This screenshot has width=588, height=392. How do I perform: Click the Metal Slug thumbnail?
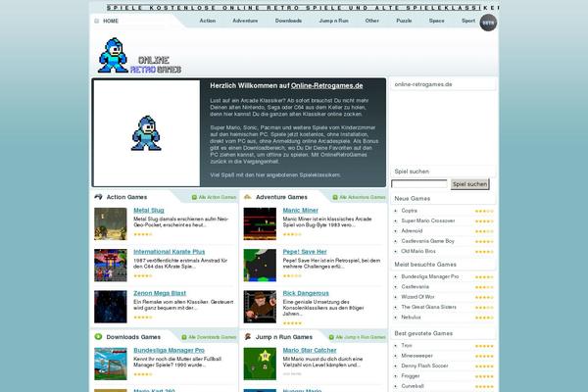pyautogui.click(x=111, y=224)
